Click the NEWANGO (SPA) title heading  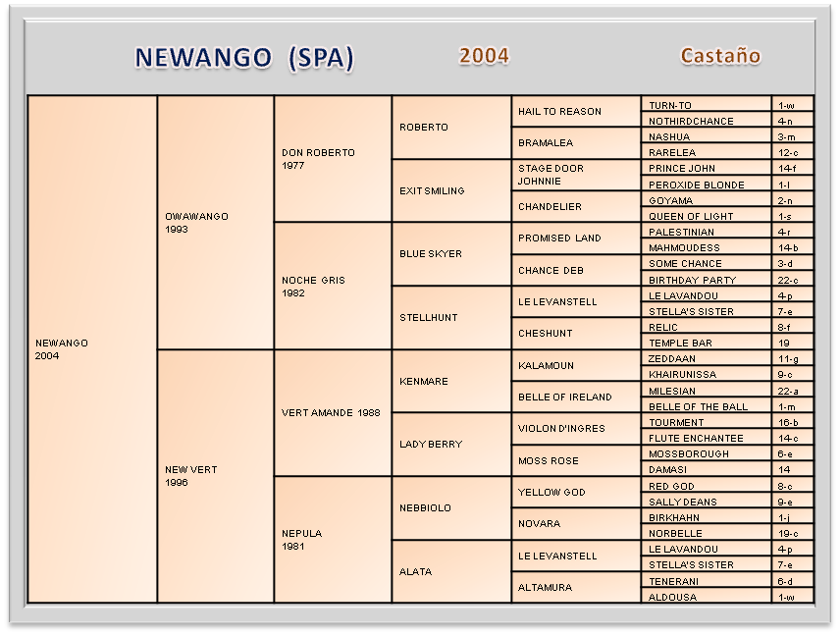click(244, 58)
